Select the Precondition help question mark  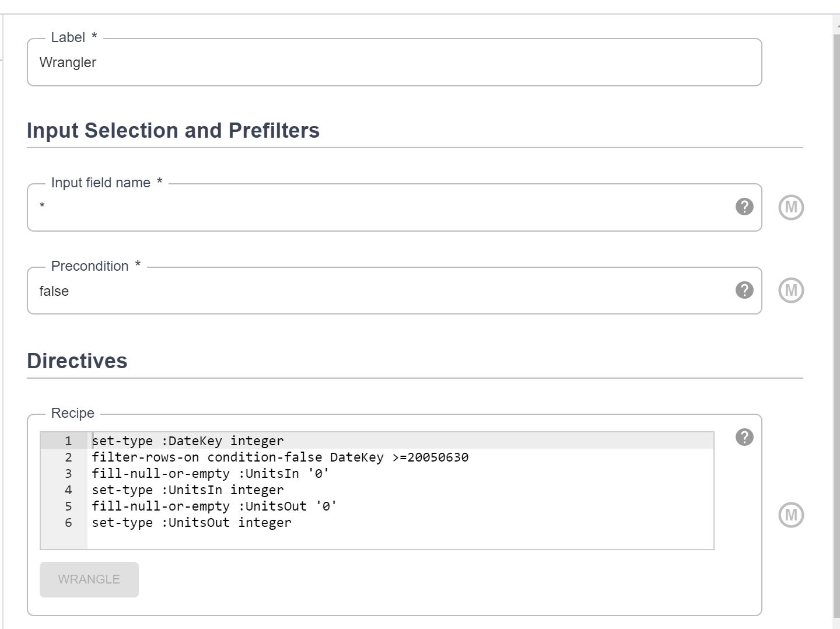pyautogui.click(x=744, y=290)
